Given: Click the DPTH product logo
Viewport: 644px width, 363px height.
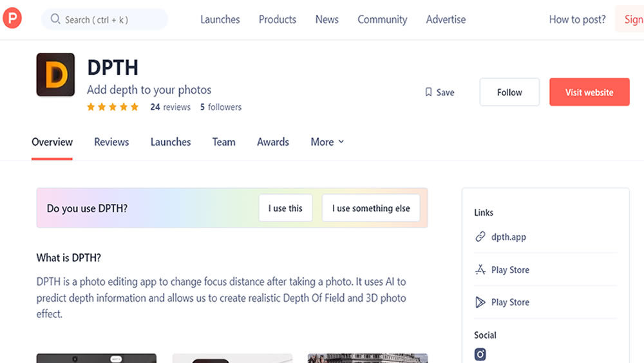Looking at the screenshot, I should pos(55,74).
